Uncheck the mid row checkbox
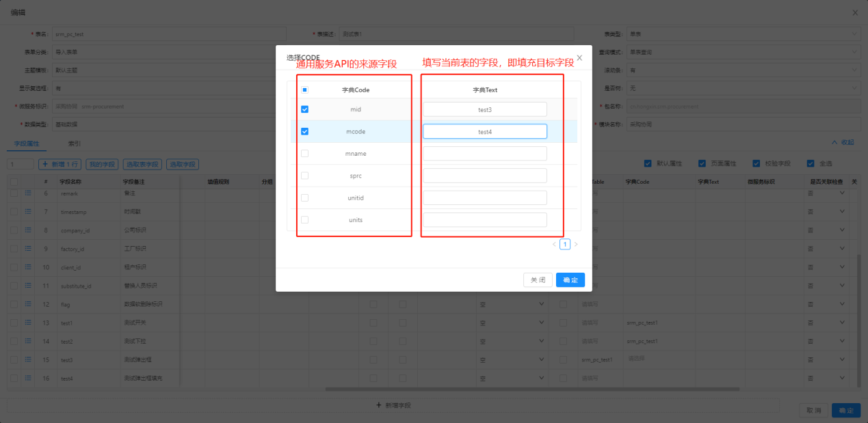 (x=305, y=109)
